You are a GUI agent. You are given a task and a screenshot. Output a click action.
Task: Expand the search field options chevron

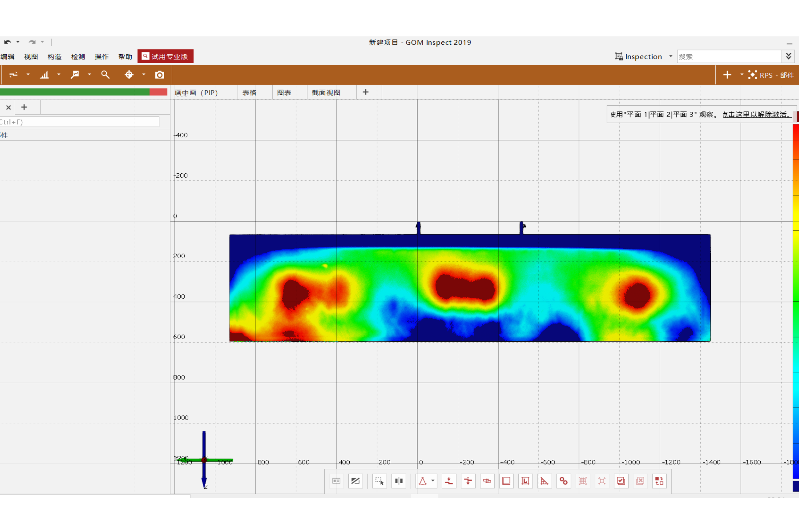pyautogui.click(x=788, y=56)
